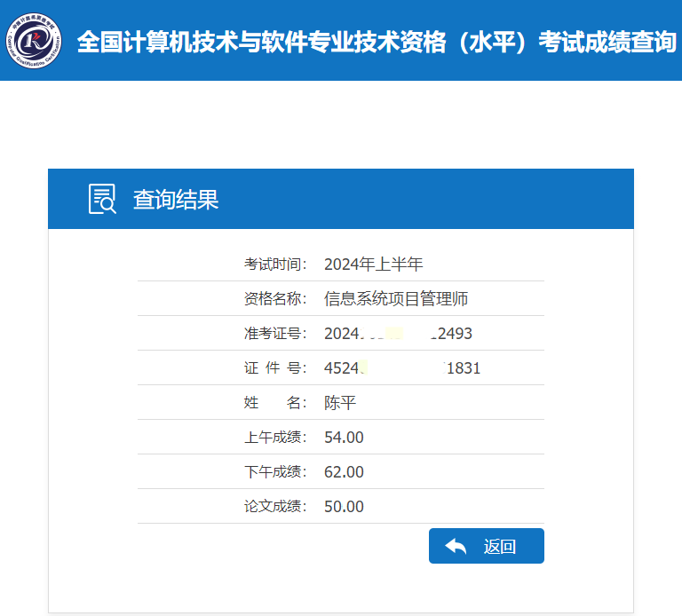Click the essay score 50.00

point(345,507)
